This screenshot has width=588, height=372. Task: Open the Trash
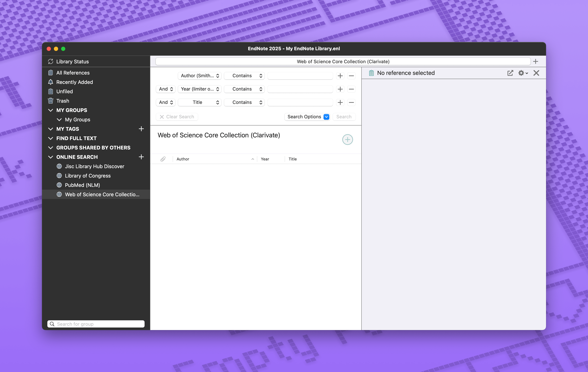(x=63, y=101)
